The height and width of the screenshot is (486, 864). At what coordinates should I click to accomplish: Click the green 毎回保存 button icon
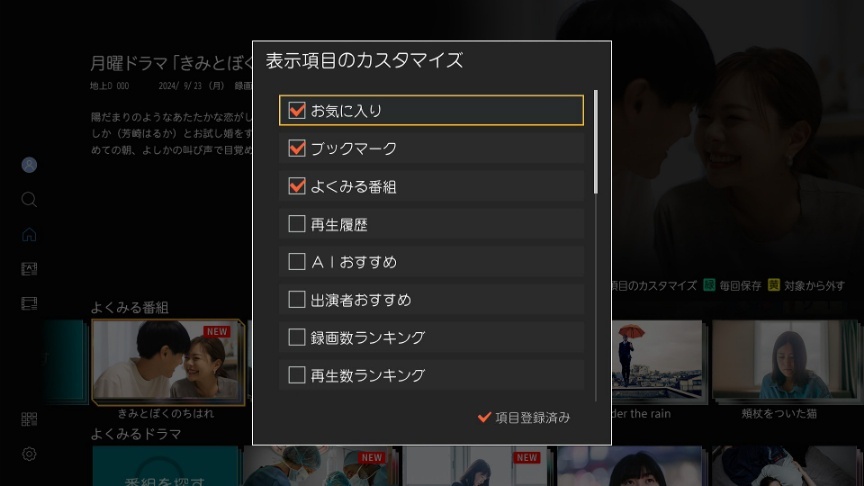tap(709, 286)
